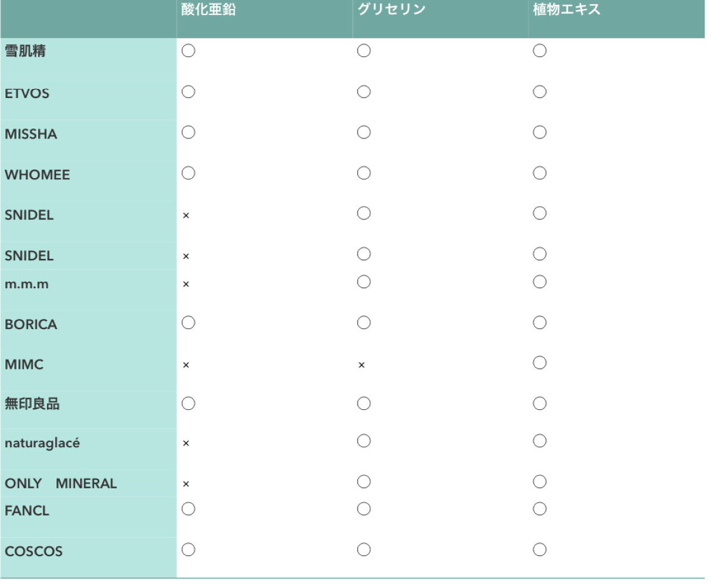Image resolution: width=713 pixels, height=588 pixels.
Task: Click the 酸化亜鉛 × mark for ONLY MINERAL
Action: 186,484
